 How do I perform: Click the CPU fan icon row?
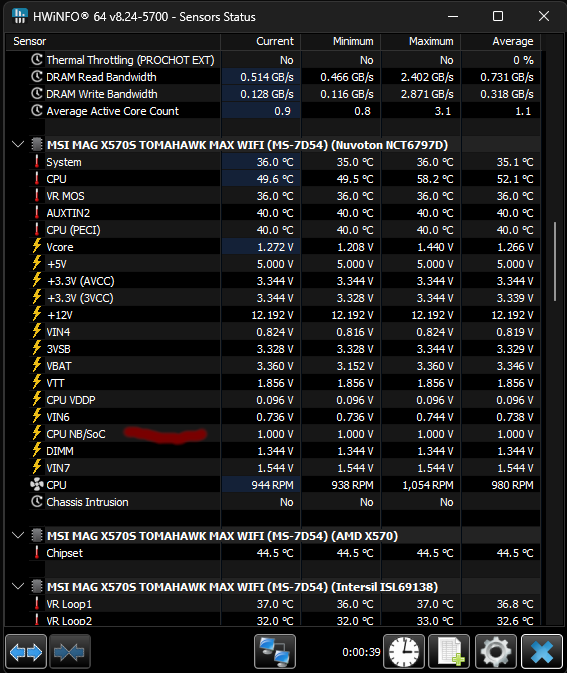(37, 485)
